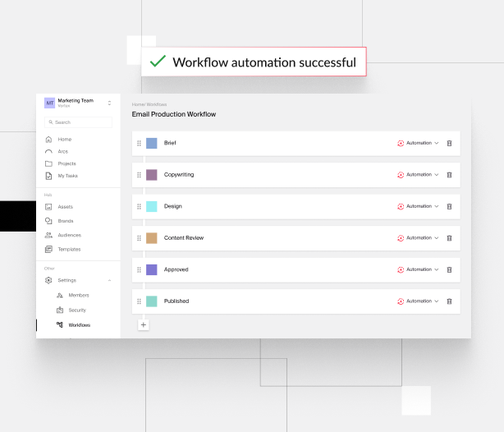Click the Audiences people icon

[48, 235]
